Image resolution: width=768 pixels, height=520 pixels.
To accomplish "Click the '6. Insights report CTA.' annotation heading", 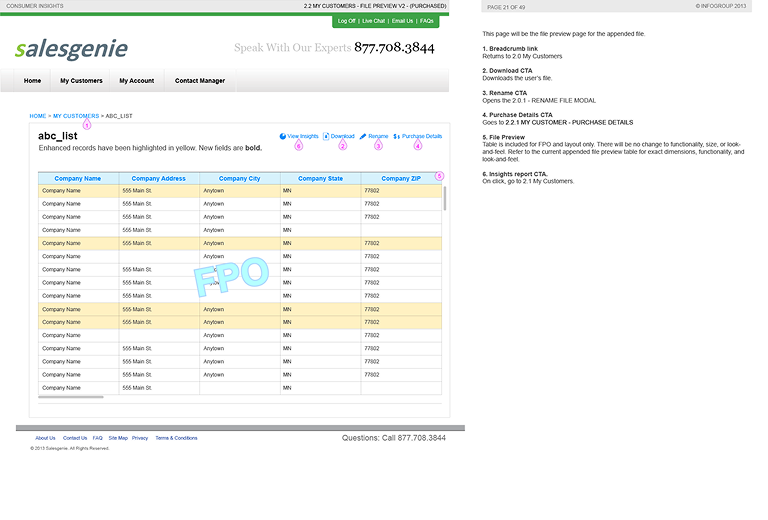I will click(x=515, y=174).
